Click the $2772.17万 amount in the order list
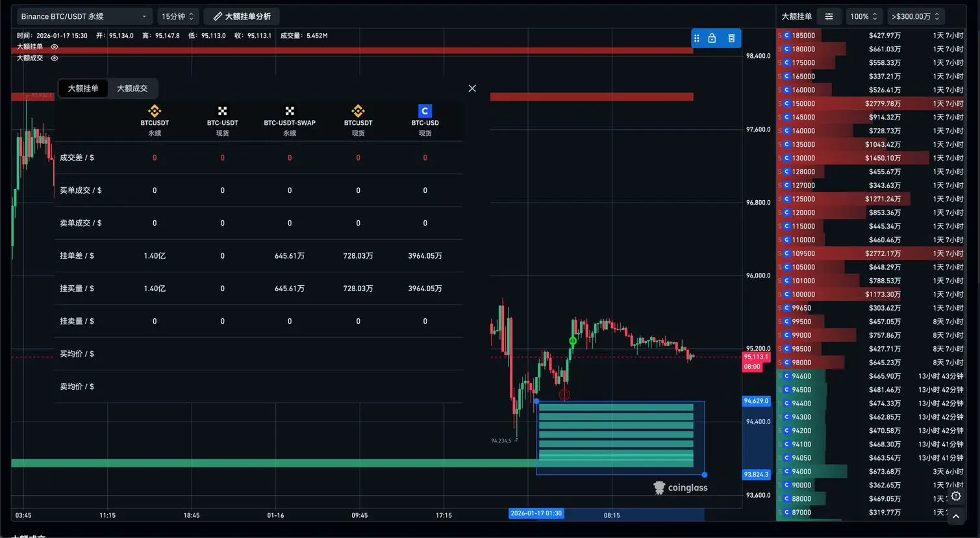Image resolution: width=980 pixels, height=538 pixels. (x=883, y=254)
